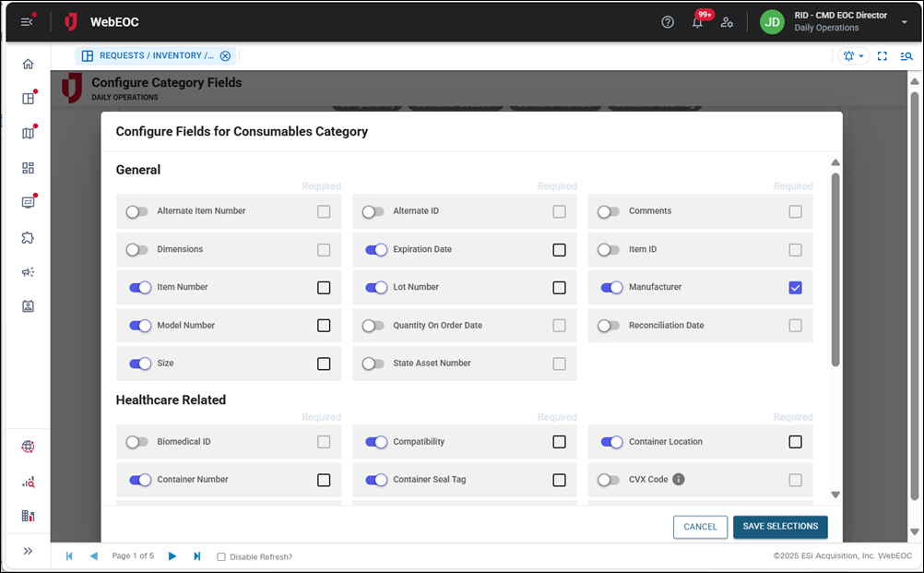
Task: Click the megaphone announcements icon in the sidebar
Action: coord(28,272)
